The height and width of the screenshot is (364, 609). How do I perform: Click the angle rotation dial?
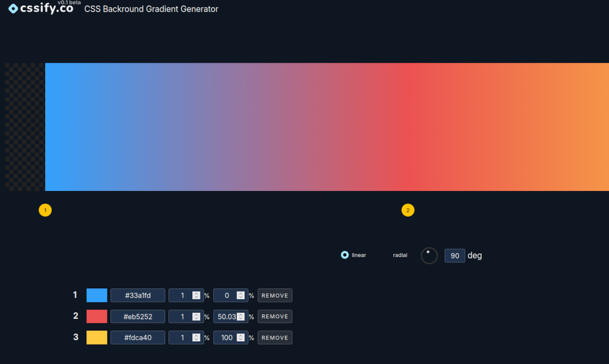pyautogui.click(x=429, y=256)
